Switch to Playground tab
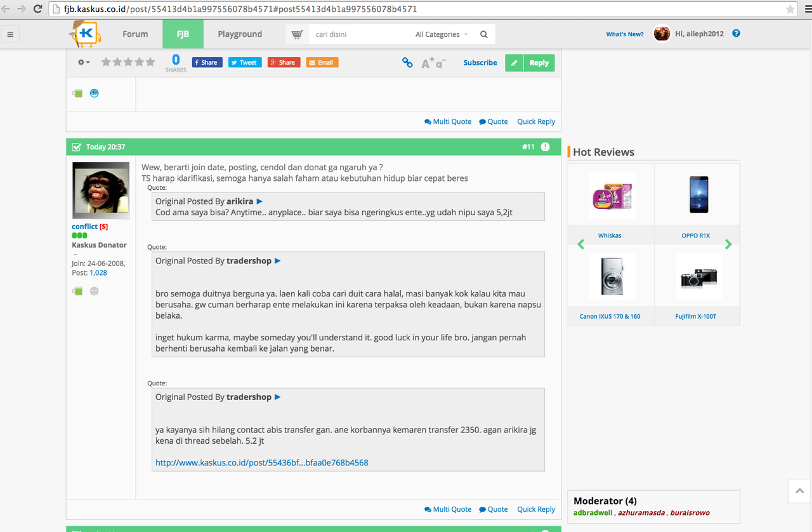This screenshot has height=532, width=812. (x=240, y=34)
